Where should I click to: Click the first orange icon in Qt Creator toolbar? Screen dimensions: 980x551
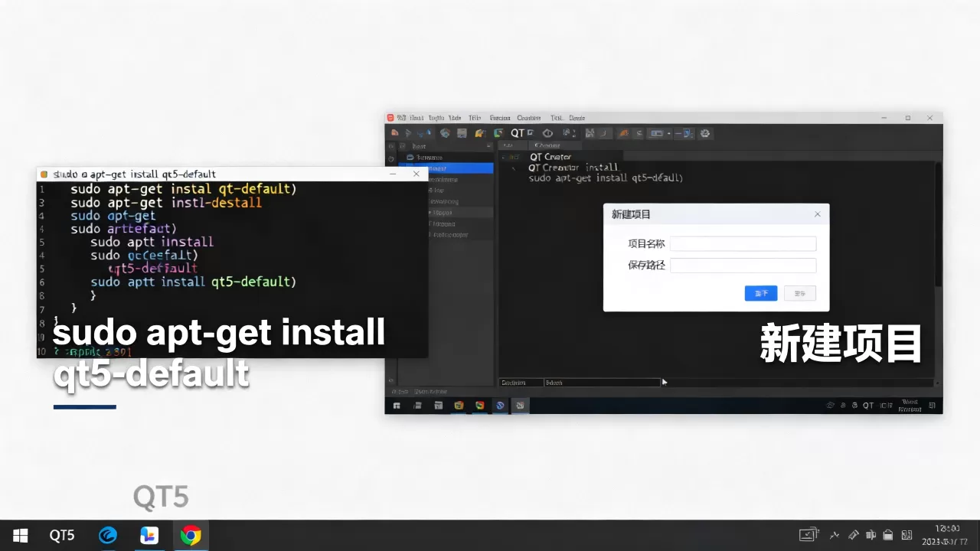pos(395,133)
